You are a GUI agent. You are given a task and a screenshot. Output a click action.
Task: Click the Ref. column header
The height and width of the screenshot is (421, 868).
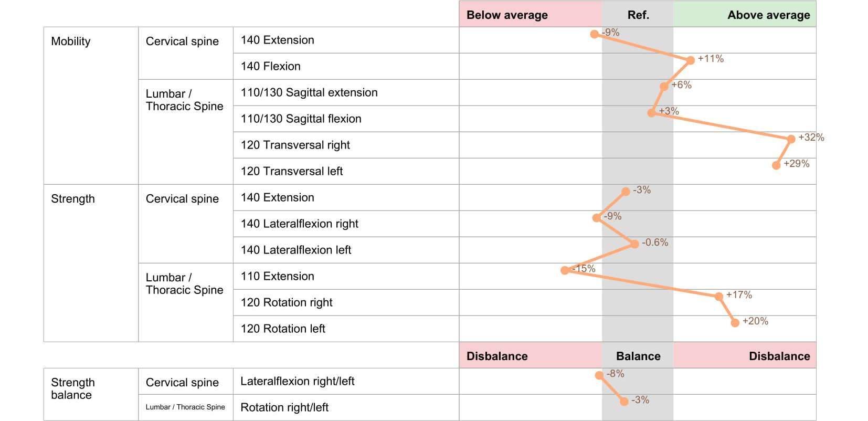pyautogui.click(x=638, y=15)
